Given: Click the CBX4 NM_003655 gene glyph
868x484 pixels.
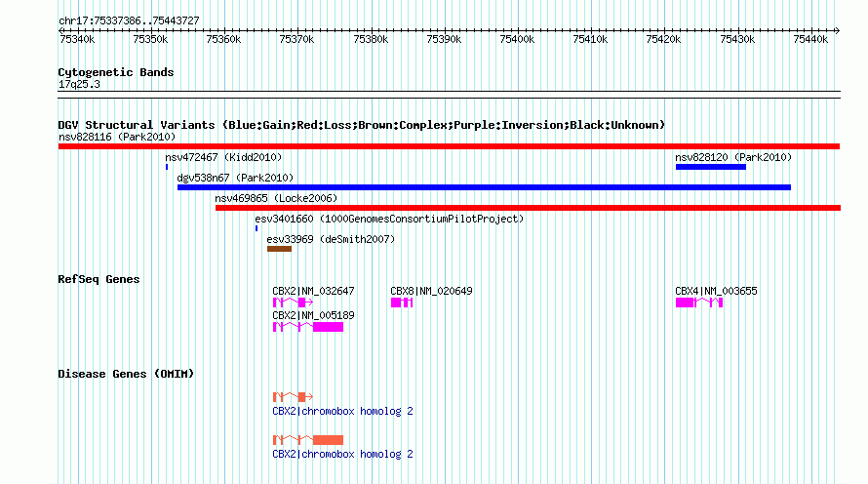Looking at the screenshot, I should click(699, 302).
